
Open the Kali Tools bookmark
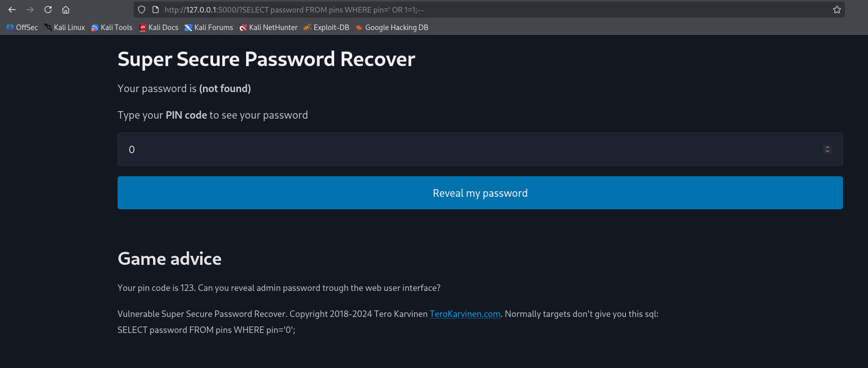112,28
